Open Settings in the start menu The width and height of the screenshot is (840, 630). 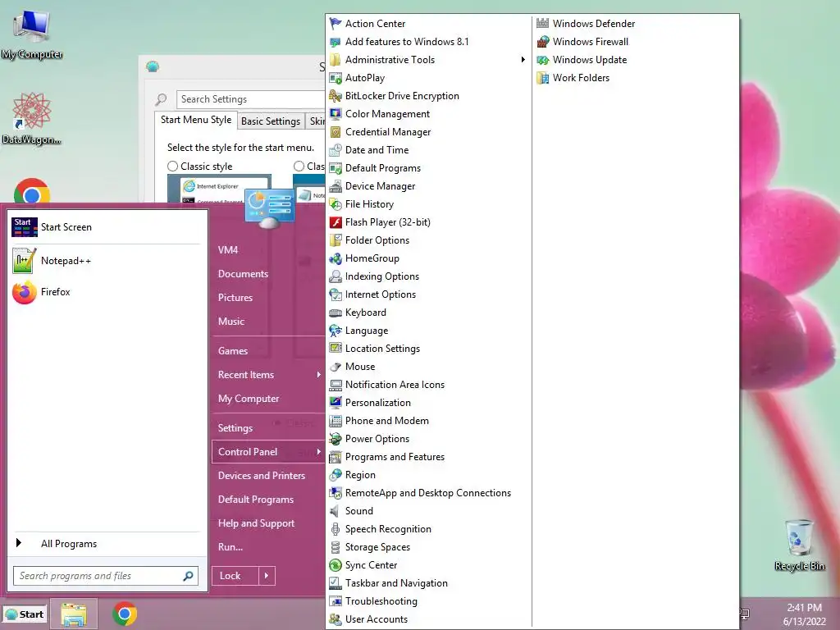point(235,428)
